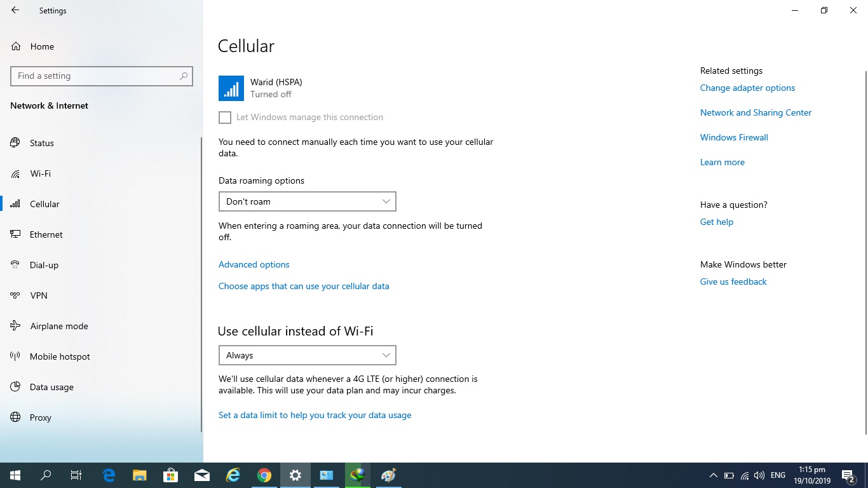The width and height of the screenshot is (868, 488).
Task: Go to the Data usage section
Action: pos(51,387)
